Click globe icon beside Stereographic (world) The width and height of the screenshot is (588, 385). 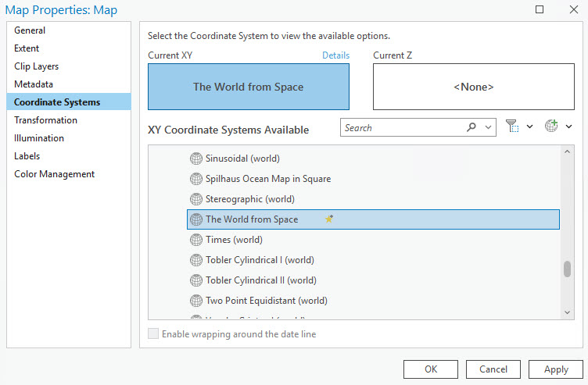coord(195,199)
